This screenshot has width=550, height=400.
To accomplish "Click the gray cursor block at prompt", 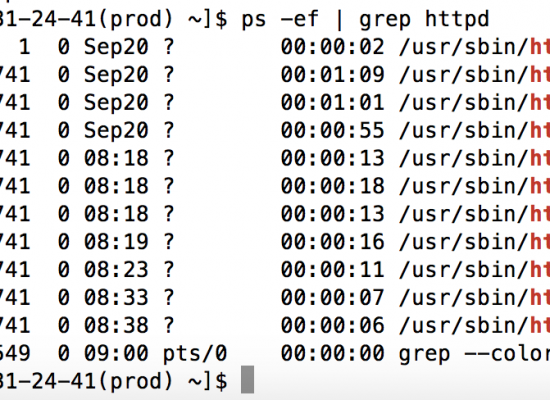I will pos(247,379).
